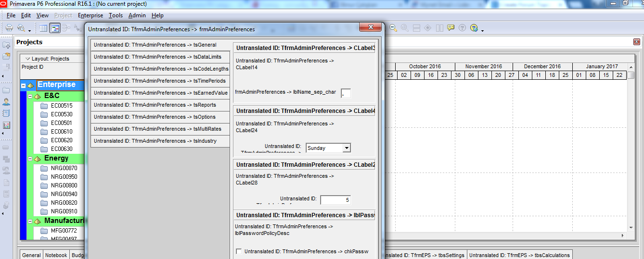
Task: Open the Resources person sidebar icon
Action: [7, 102]
